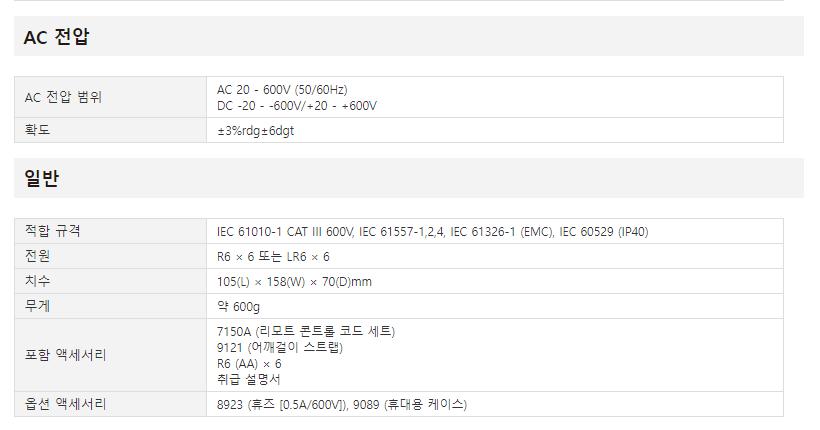Click the 일반 section heading
The image size is (820, 430).
pos(41,178)
